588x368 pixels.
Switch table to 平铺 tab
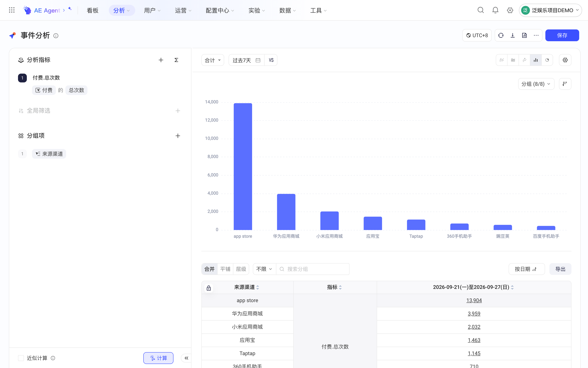[x=225, y=269]
